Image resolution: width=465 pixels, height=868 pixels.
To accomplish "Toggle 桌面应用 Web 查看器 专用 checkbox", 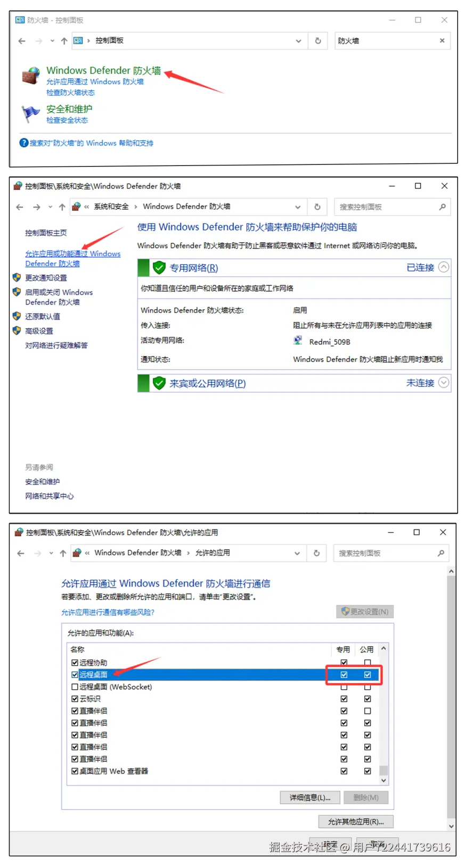I will (x=344, y=771).
